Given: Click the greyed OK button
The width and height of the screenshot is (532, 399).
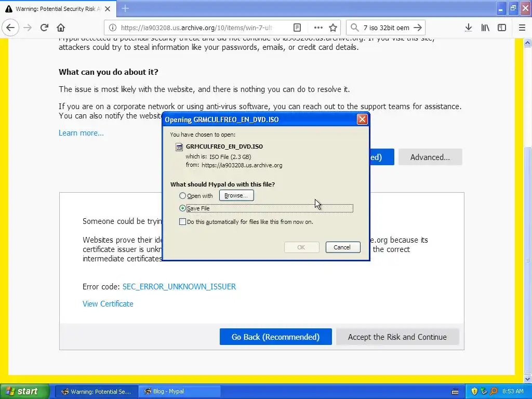Looking at the screenshot, I should tap(301, 247).
